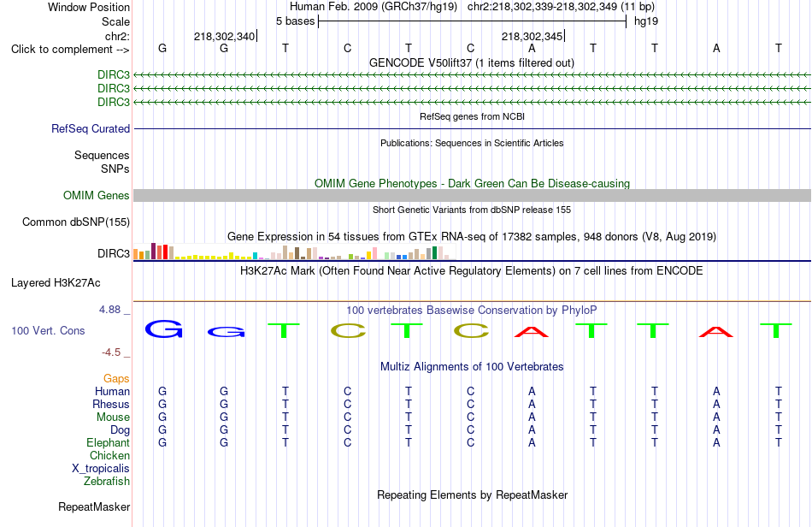Click the Human alignment row label
The image size is (812, 527).
tap(112, 391)
